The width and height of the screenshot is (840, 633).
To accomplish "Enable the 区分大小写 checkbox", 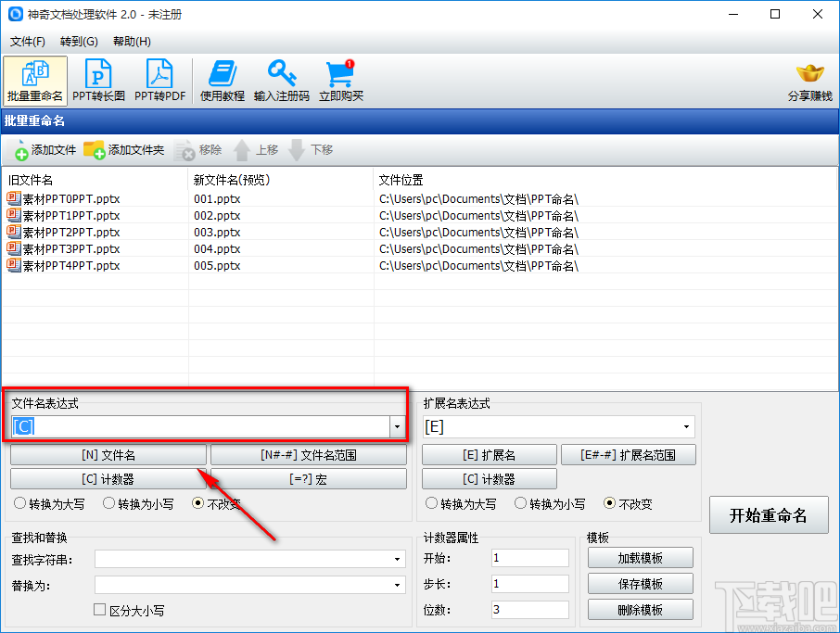I will 99,610.
